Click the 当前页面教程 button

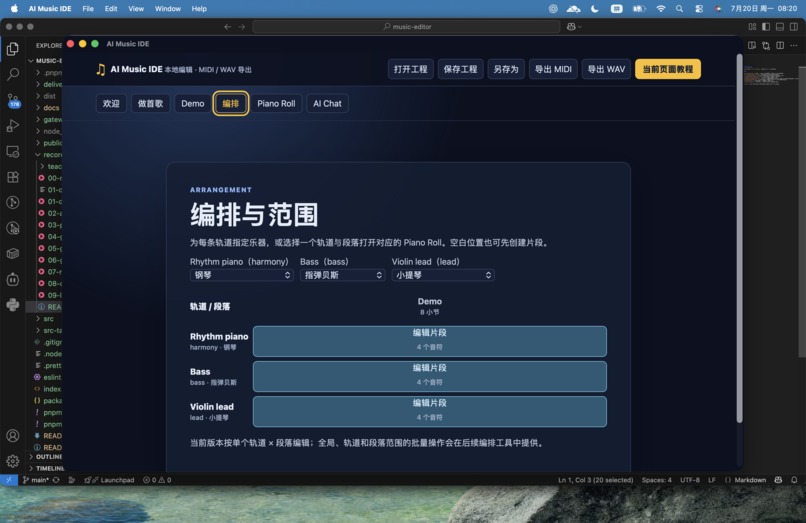pos(668,69)
